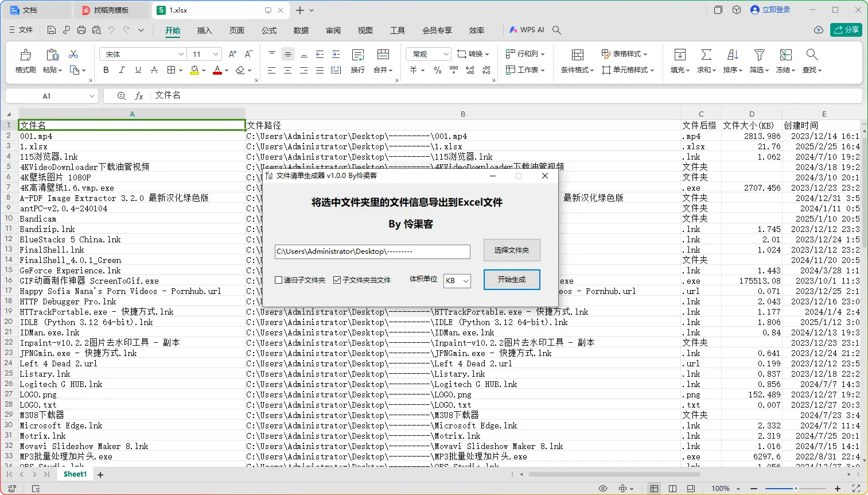The image size is (868, 495).
Task: Click the folder path input field
Action: tap(372, 252)
